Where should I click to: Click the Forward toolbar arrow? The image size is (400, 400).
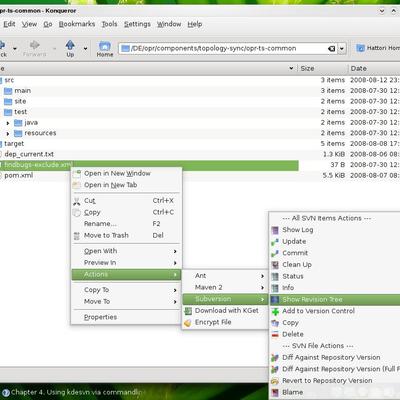click(34, 45)
